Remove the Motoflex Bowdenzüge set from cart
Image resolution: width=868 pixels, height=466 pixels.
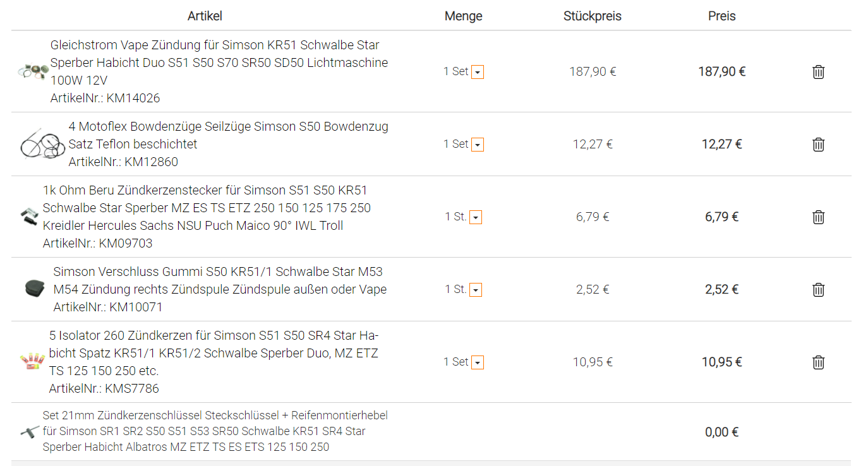(818, 145)
